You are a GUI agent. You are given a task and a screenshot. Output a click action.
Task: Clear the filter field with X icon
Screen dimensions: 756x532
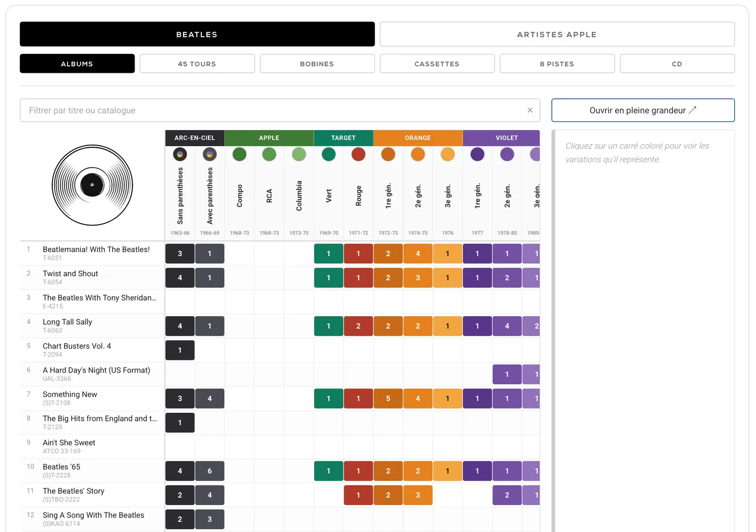530,110
